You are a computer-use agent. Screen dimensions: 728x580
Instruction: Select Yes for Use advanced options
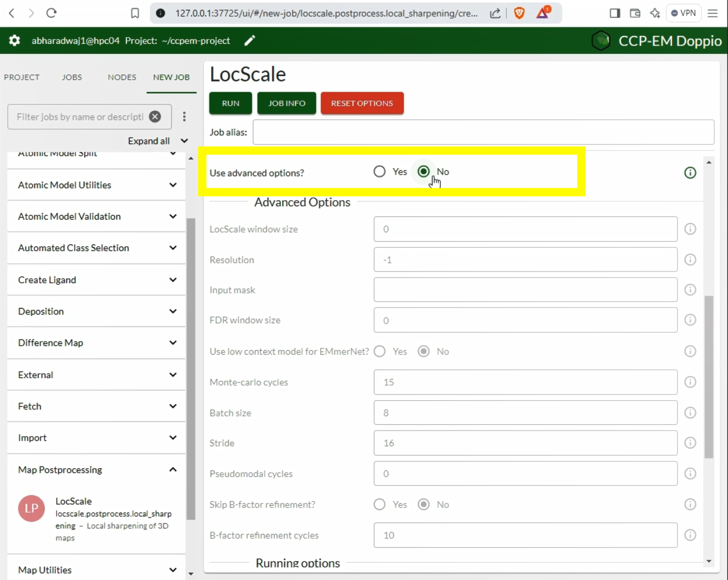[380, 171]
